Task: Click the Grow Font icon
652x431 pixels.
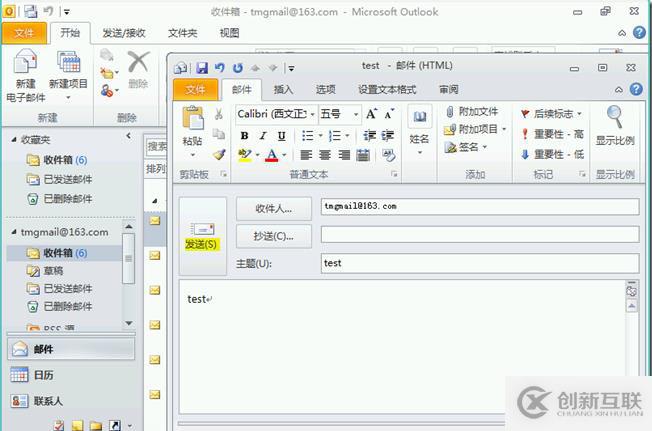Action: pos(371,113)
